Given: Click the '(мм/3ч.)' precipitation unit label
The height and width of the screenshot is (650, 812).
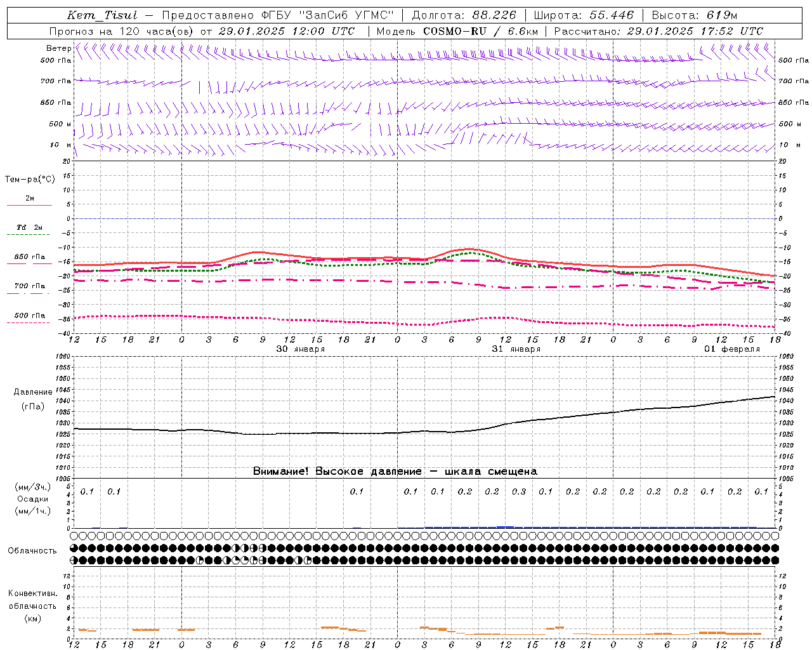Looking at the screenshot, I should (x=33, y=487).
